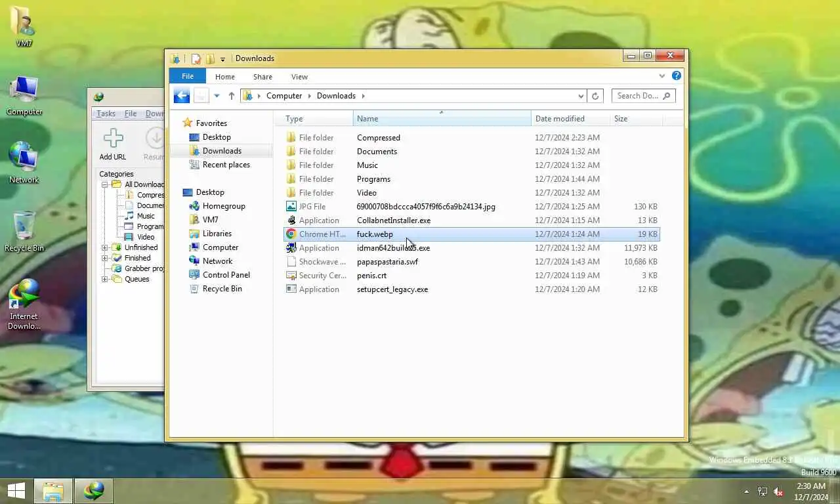Select the penis.crt certificate icon
This screenshot has width=840, height=504.
tap(291, 276)
